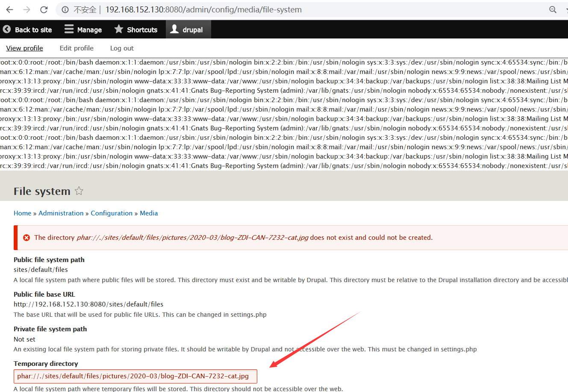This screenshot has height=392, width=568.
Task: Click the Temporary directory input field
Action: point(135,376)
